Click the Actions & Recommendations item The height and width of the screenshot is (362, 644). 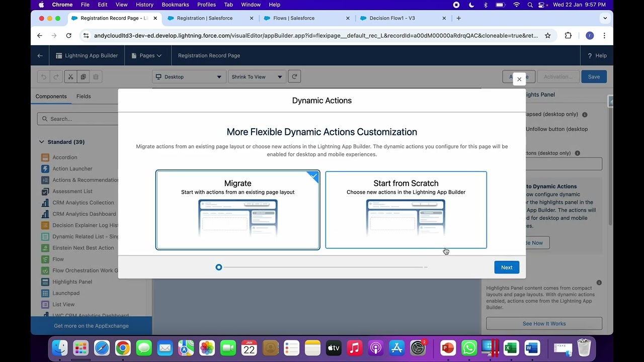click(86, 180)
